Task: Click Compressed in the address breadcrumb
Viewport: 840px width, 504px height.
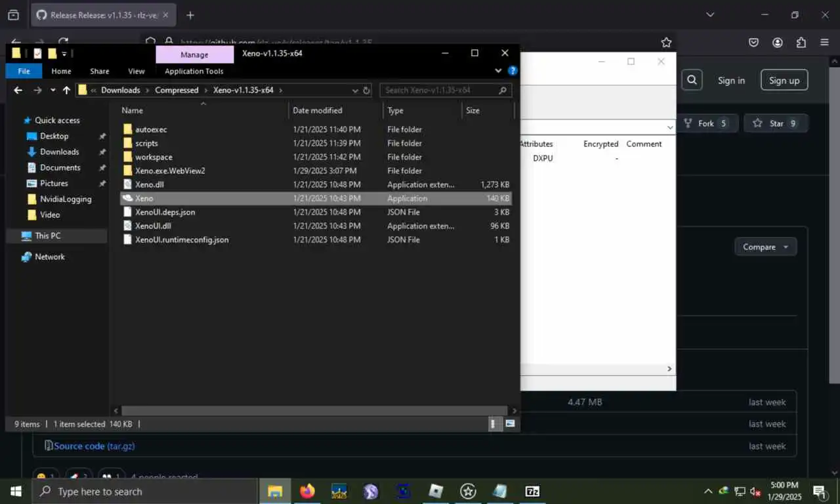Action: [x=177, y=90]
